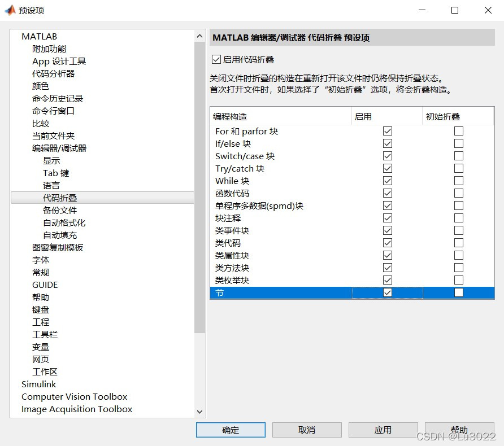Open 键盘 preferences
Viewport: 504px width, 446px height.
tap(41, 309)
